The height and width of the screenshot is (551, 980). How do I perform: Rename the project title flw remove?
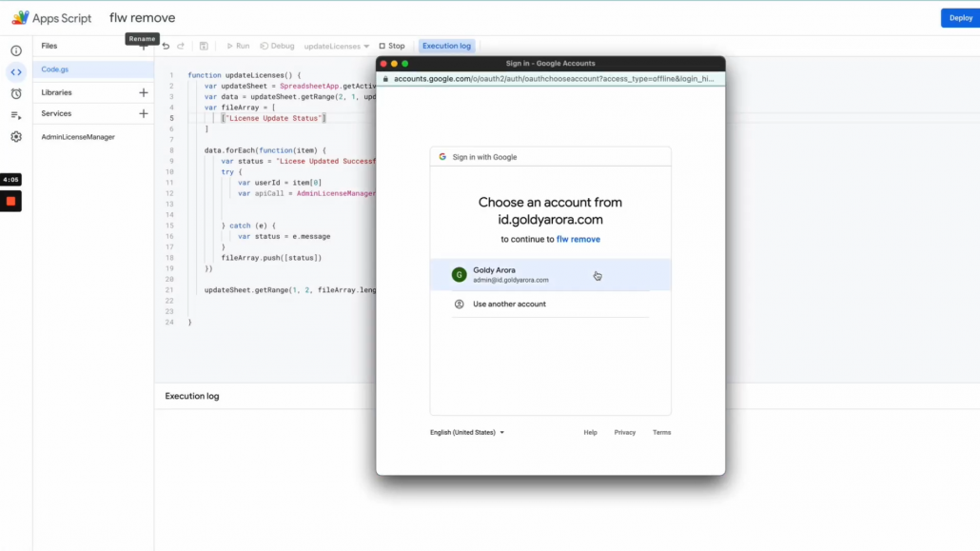pos(143,18)
